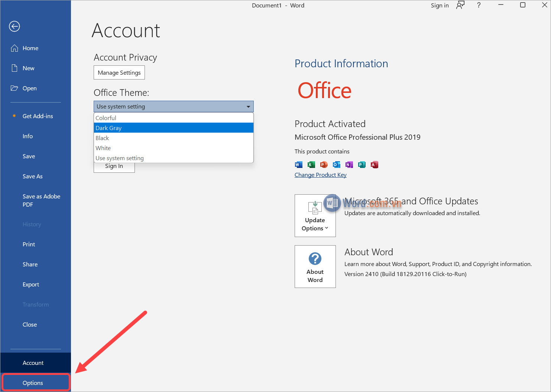This screenshot has height=392, width=551.
Task: Click the New document page icon
Action: point(14,68)
